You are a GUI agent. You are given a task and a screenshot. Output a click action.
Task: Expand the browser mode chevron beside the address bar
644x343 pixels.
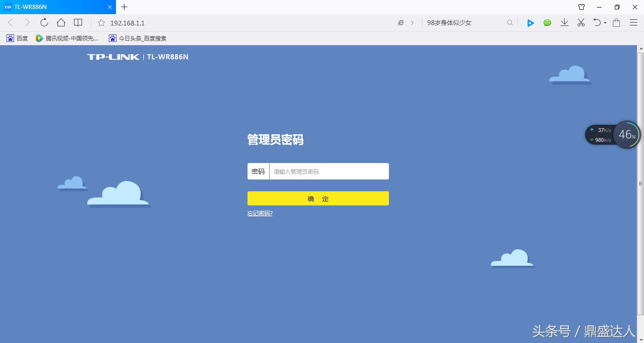(x=413, y=22)
